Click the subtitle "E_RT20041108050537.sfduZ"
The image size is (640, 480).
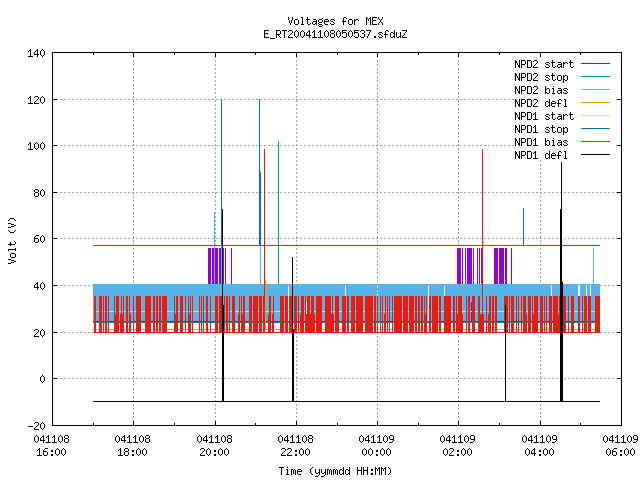pos(335,34)
